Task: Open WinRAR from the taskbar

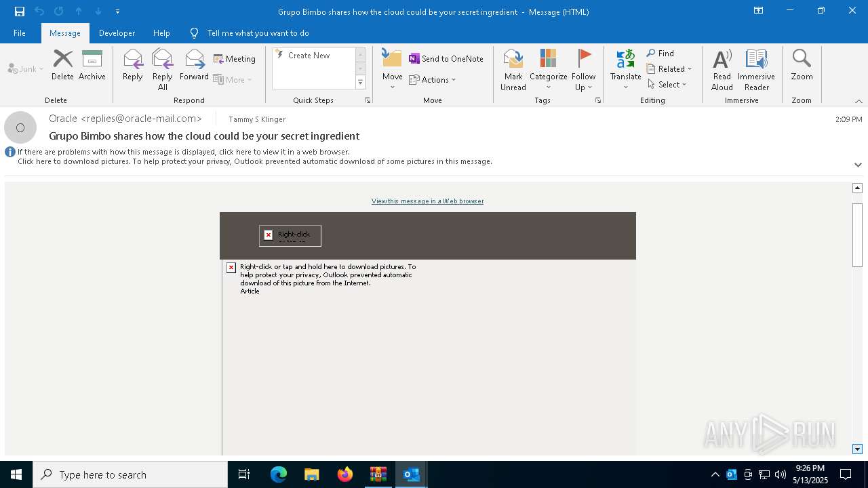Action: click(x=378, y=474)
